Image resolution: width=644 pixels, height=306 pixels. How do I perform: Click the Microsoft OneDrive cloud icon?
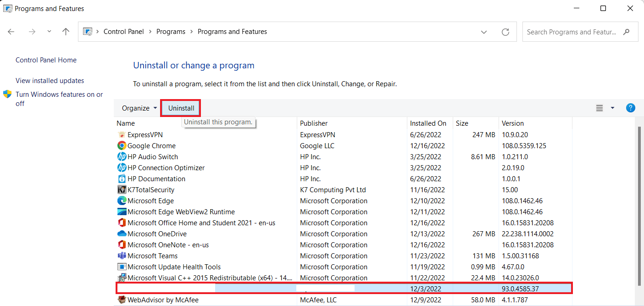(122, 234)
